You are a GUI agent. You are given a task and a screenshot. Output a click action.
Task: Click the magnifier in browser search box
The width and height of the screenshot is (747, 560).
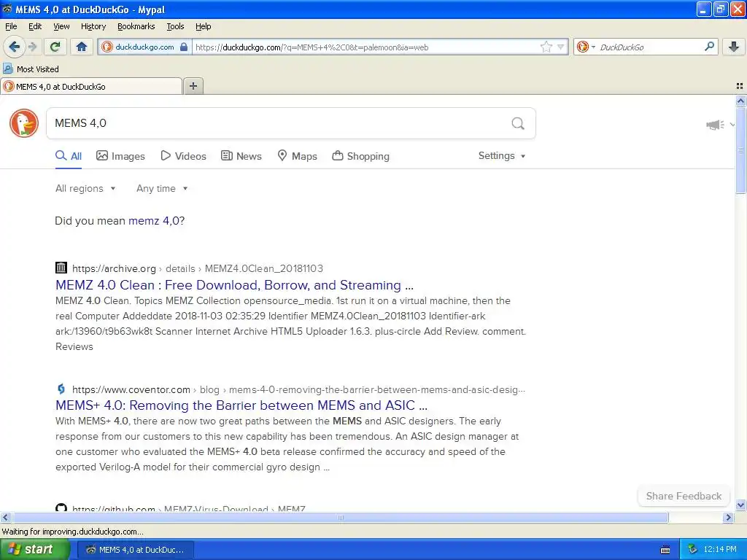[x=709, y=47]
